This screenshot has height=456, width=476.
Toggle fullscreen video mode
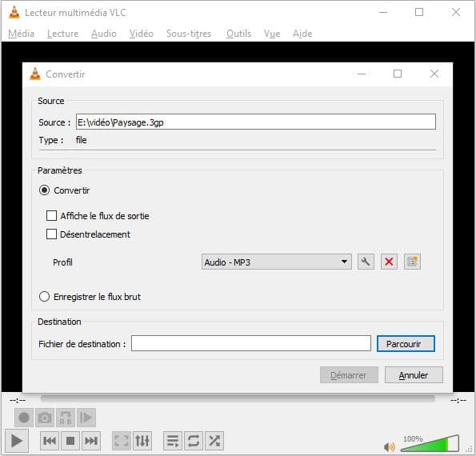(x=122, y=441)
